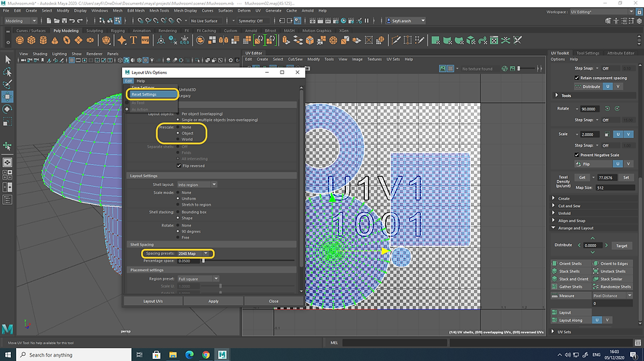Click Get texel density button
The height and width of the screenshot is (361, 644).
(x=582, y=178)
